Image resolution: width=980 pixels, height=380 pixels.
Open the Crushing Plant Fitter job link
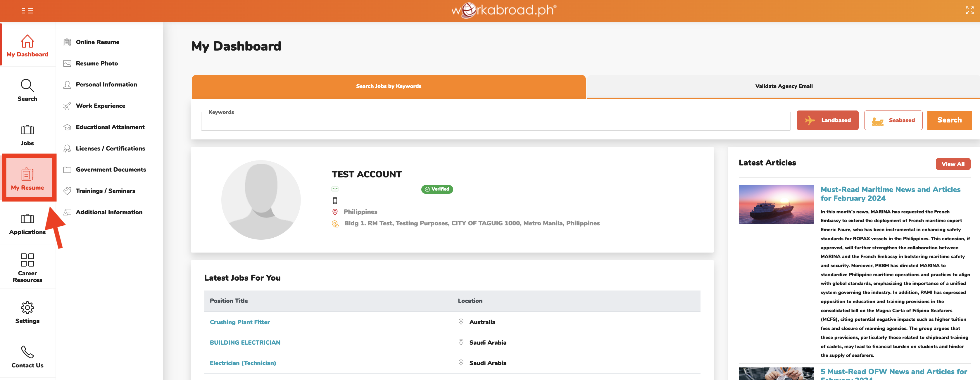[x=240, y=322]
